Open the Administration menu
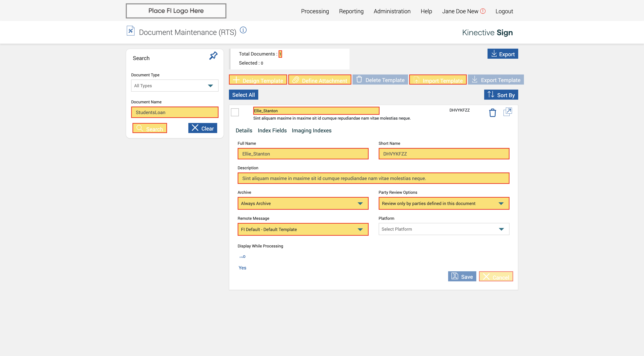The width and height of the screenshot is (644, 356). click(x=392, y=11)
